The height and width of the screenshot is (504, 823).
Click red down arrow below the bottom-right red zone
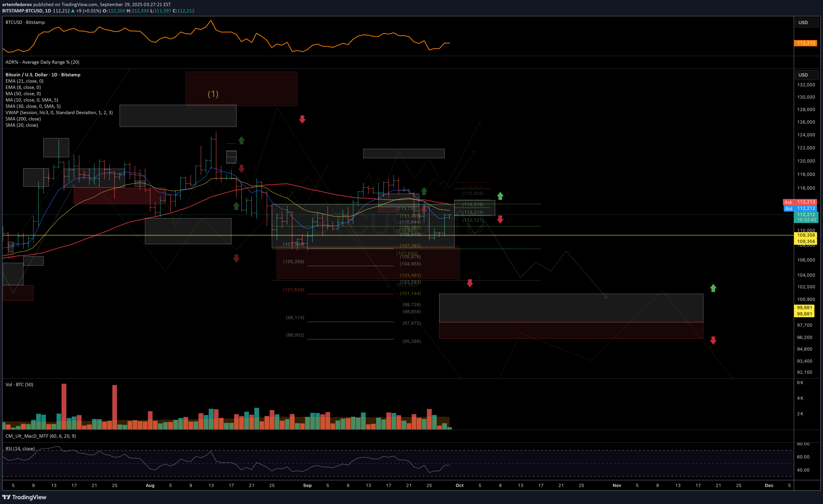[x=713, y=340]
